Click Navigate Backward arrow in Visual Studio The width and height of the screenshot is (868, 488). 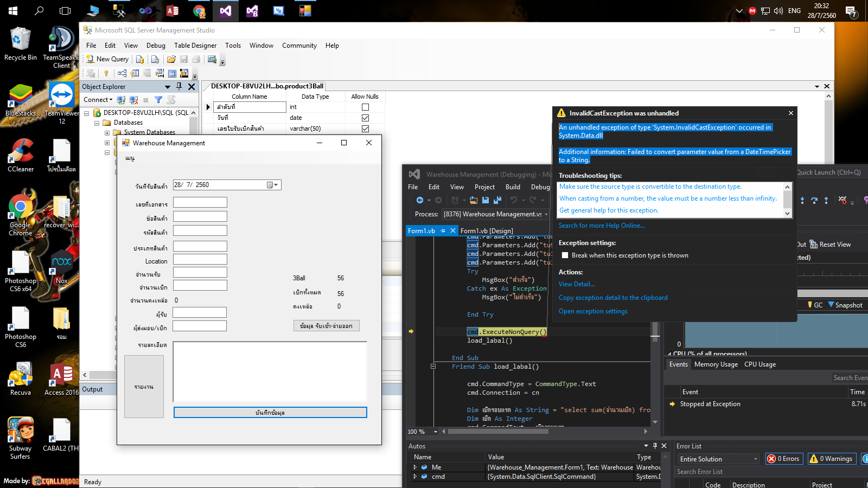(420, 200)
